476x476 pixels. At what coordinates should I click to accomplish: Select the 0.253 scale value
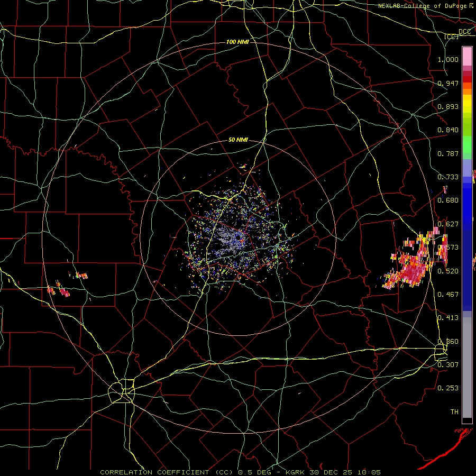tap(448, 388)
